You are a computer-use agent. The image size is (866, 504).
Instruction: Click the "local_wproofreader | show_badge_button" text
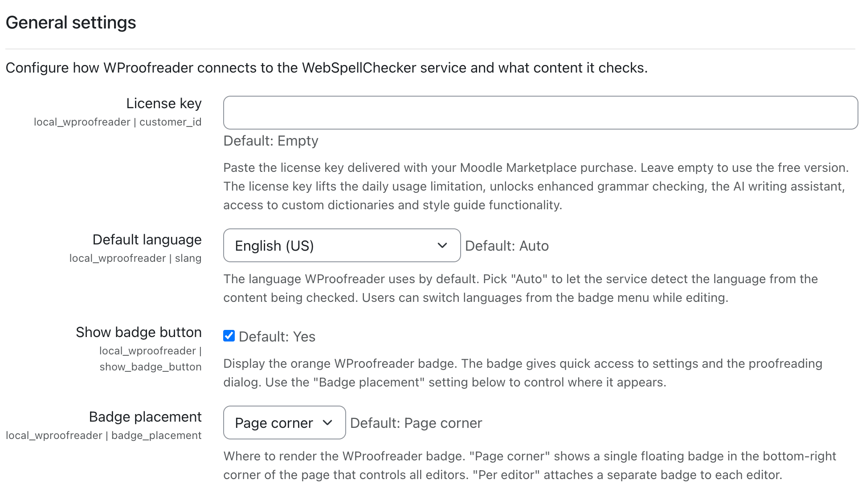click(x=151, y=359)
